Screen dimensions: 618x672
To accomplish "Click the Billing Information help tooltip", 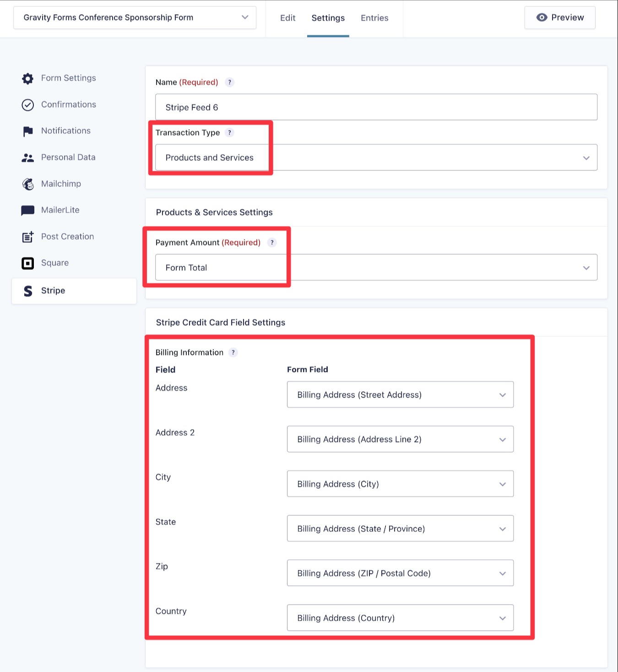I will coord(233,353).
